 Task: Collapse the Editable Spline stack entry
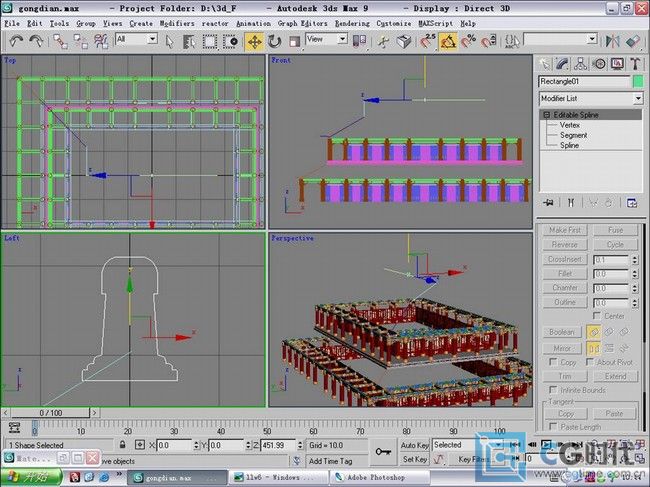pyautogui.click(x=547, y=115)
